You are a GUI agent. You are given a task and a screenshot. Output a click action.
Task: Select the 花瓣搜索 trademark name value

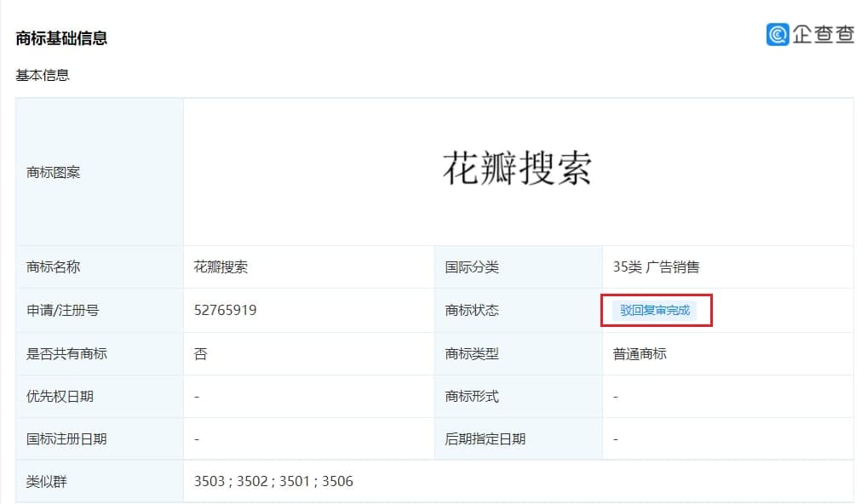221,267
